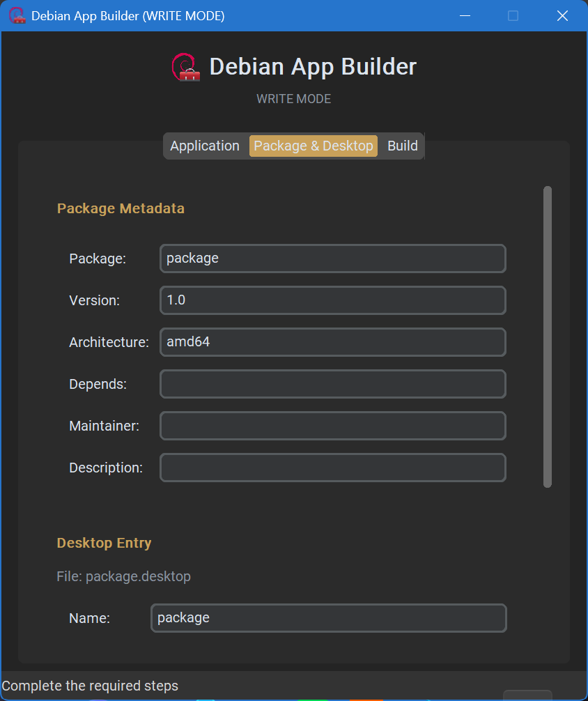Click the 'File: package.desktop' text
The width and height of the screenshot is (588, 701).
[124, 576]
